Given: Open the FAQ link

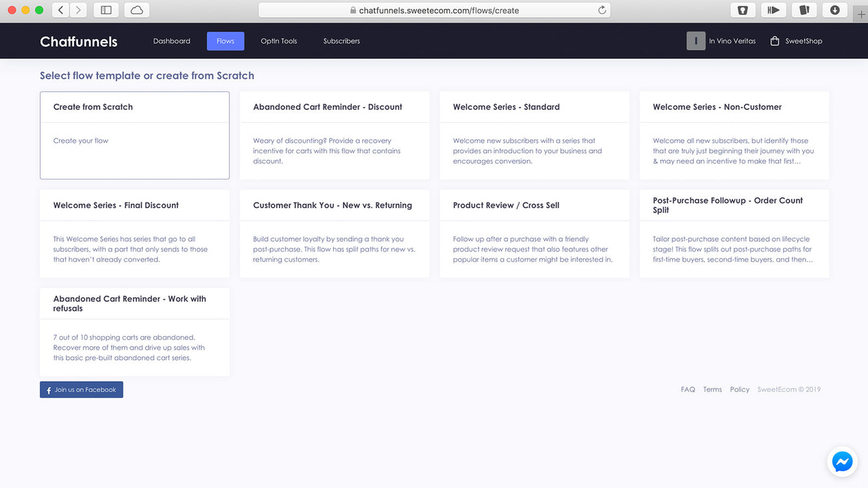Looking at the screenshot, I should [688, 389].
